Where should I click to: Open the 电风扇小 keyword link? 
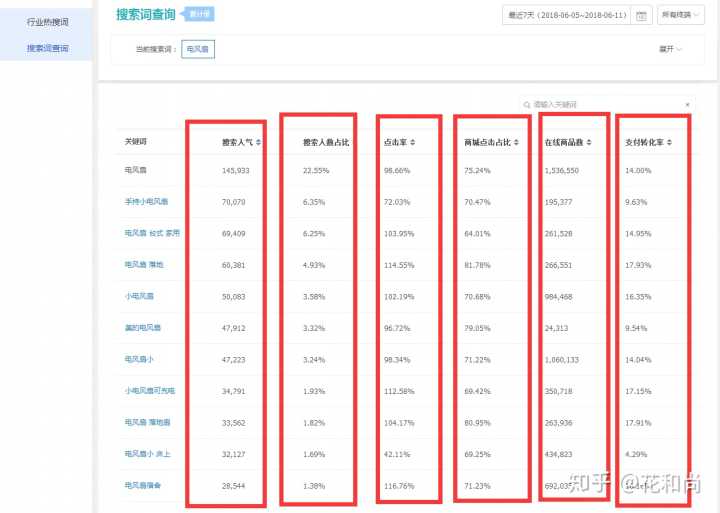[x=139, y=359]
